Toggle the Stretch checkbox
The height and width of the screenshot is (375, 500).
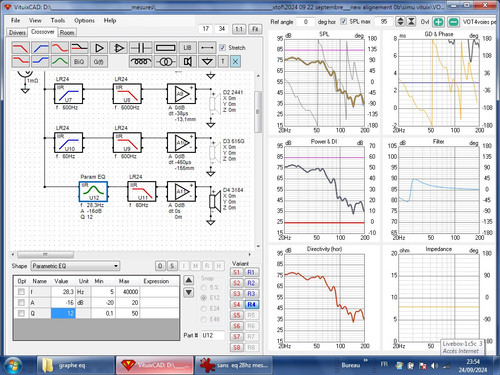pos(222,48)
